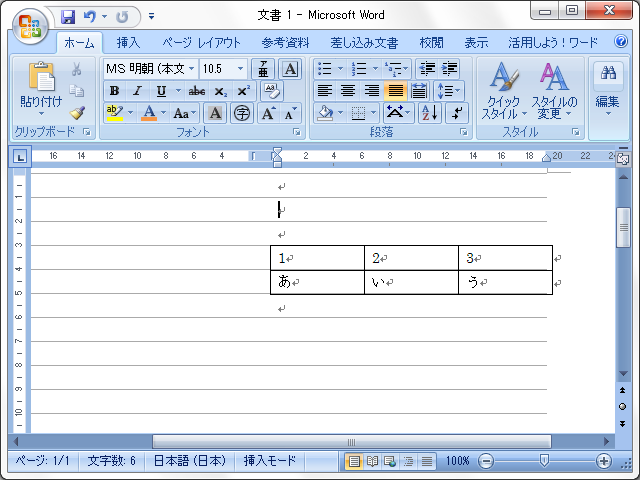Screen dimensions: 640x480
Task: Save the document from Quick Access Toolbar
Action: (x=68, y=17)
